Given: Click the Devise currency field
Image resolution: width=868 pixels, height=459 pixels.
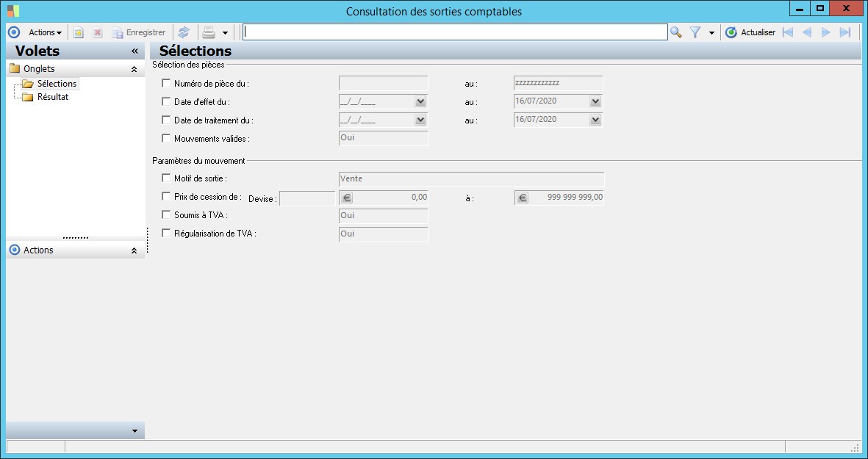Looking at the screenshot, I should pos(307,198).
